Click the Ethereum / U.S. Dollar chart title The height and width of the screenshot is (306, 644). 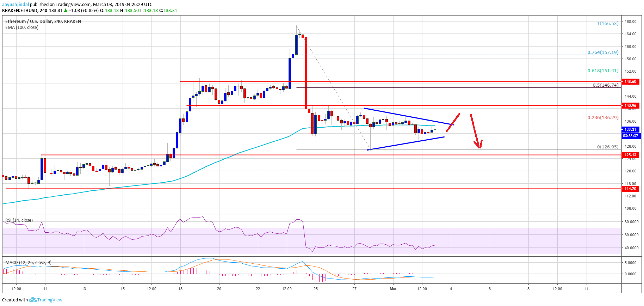coord(43,22)
